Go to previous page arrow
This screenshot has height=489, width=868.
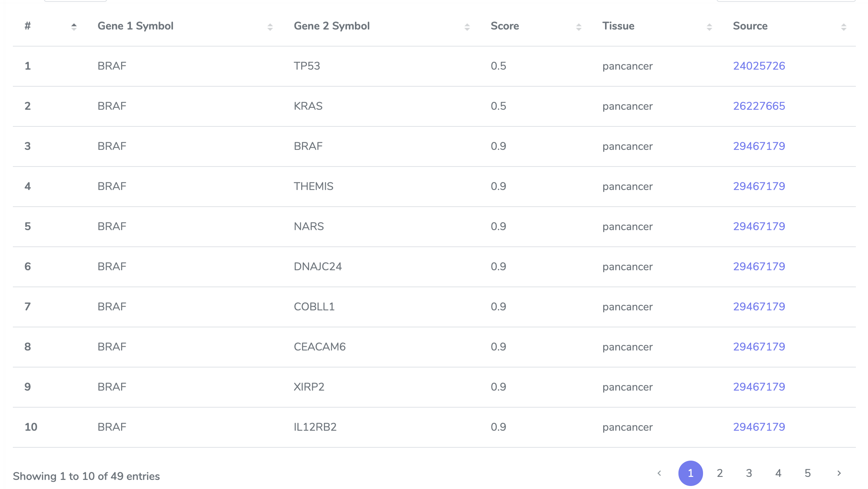[x=659, y=473]
